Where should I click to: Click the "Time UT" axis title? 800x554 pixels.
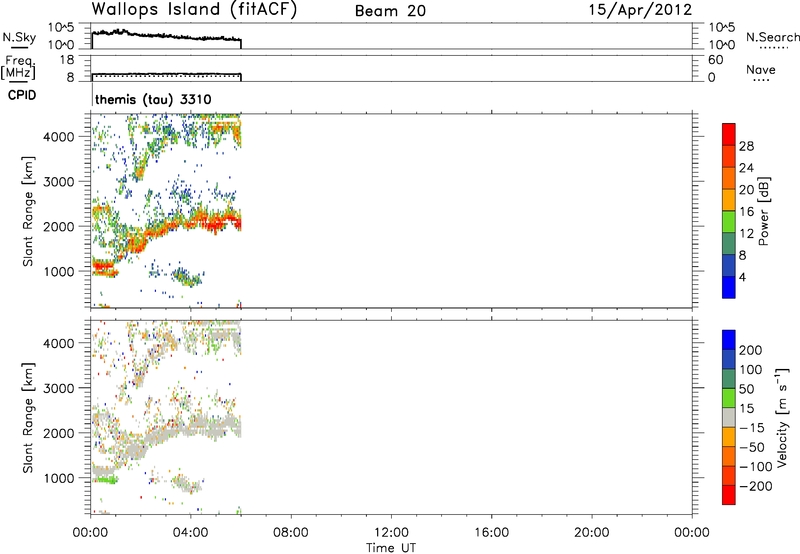pyautogui.click(x=391, y=547)
